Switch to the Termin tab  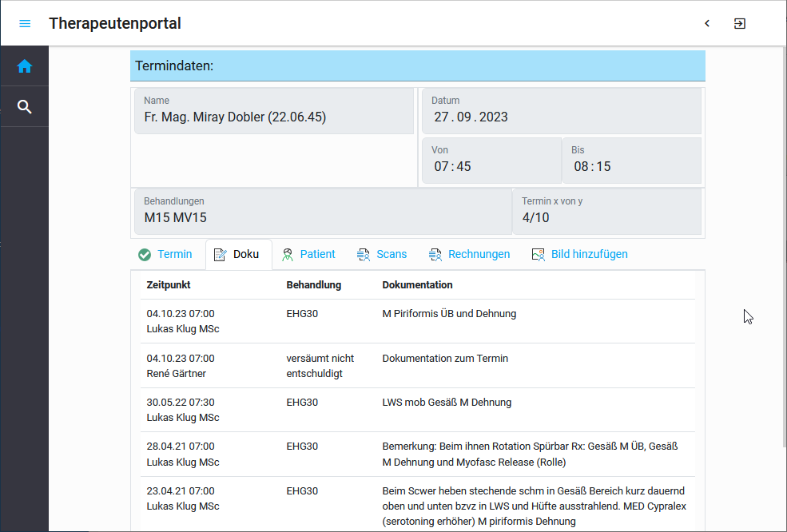(174, 254)
